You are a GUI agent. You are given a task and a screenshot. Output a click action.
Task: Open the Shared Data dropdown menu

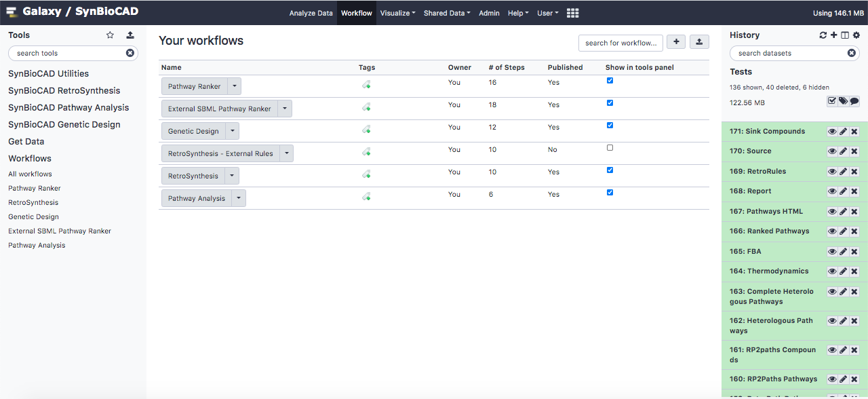tap(447, 13)
